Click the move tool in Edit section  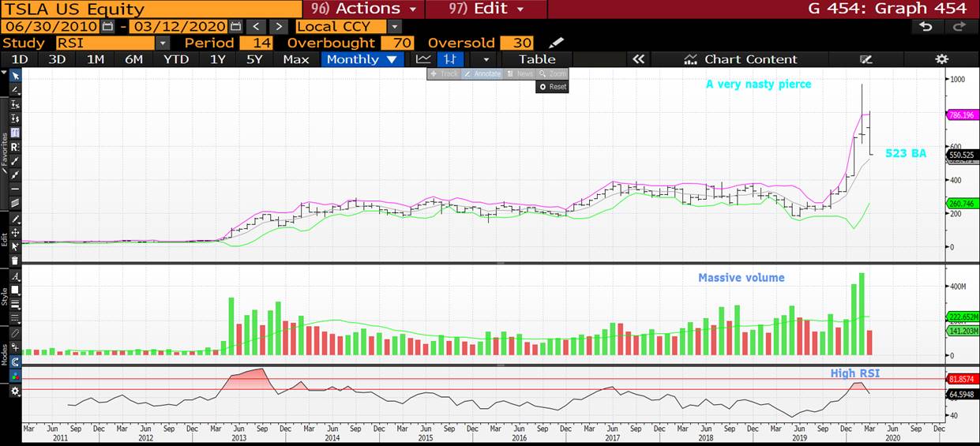point(15,233)
